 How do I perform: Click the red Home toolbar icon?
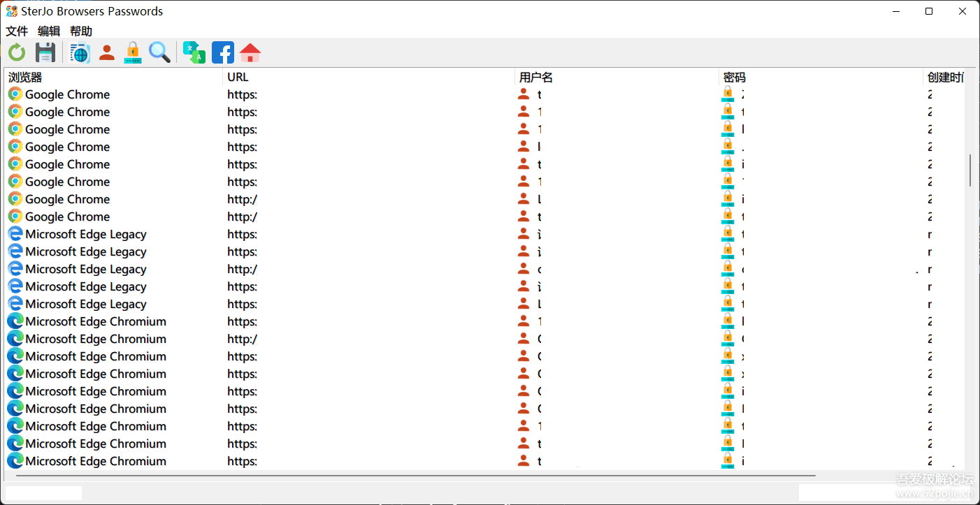click(250, 52)
